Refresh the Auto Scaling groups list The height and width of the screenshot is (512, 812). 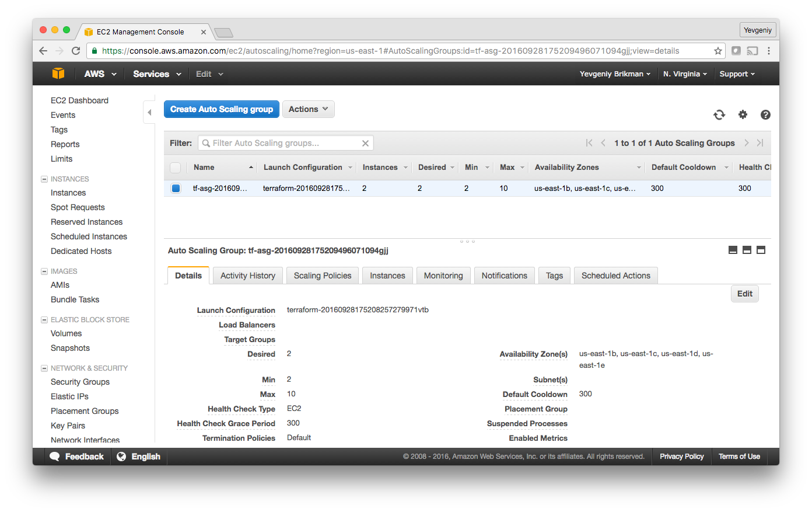click(719, 115)
